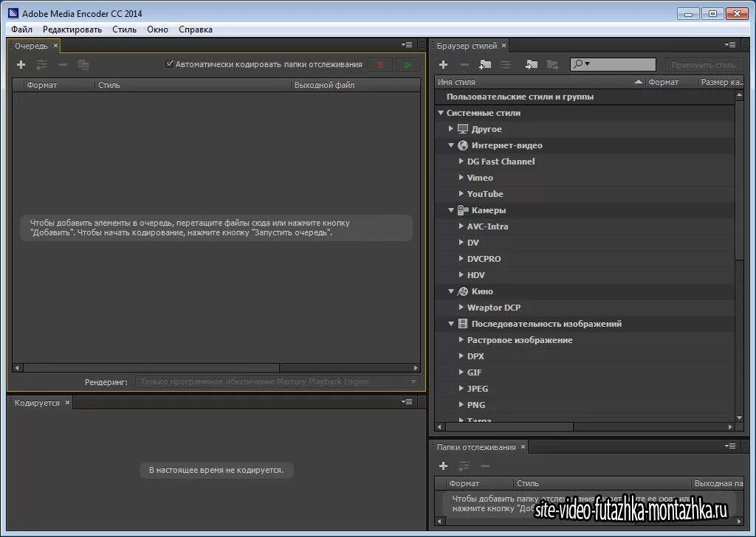Expand DG Fast Channel presets
Viewport: 756px width, 537px height.
[x=461, y=161]
